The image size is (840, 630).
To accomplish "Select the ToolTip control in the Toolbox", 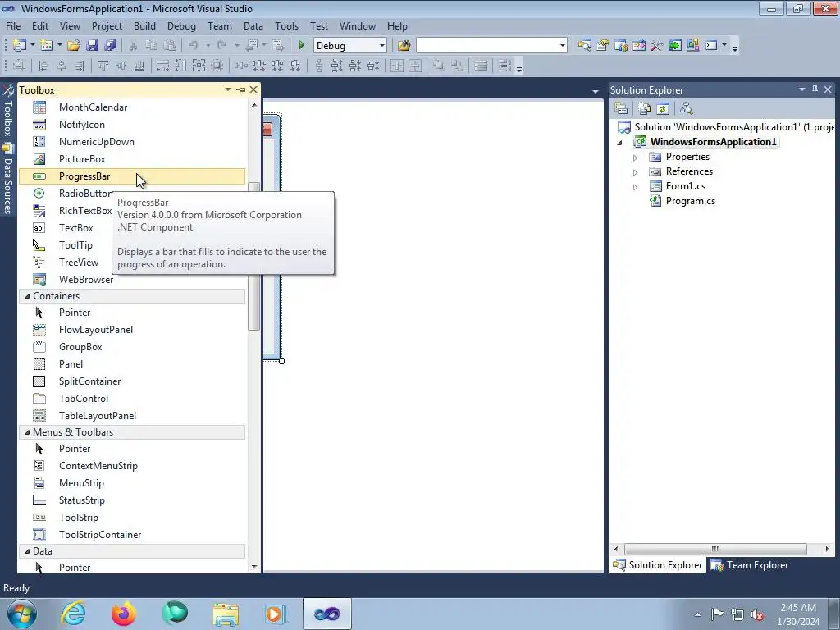I will coord(66,244).
